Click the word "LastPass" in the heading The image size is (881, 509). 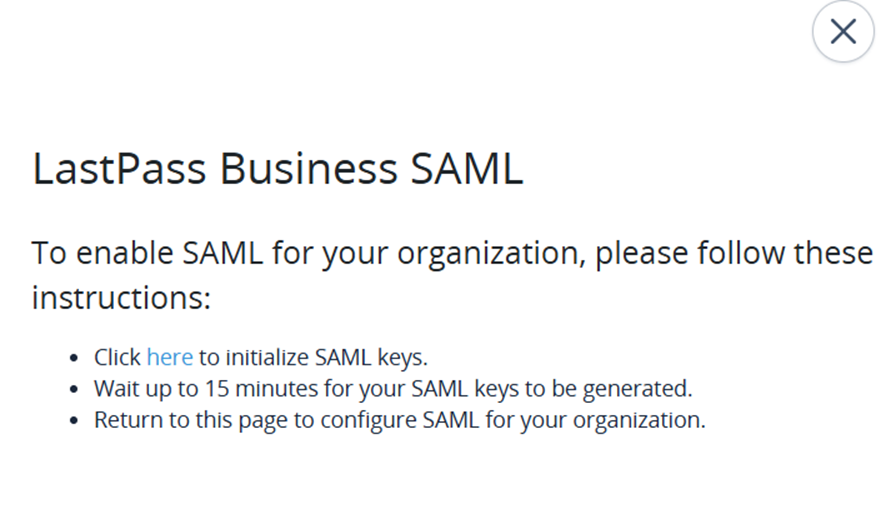click(120, 170)
